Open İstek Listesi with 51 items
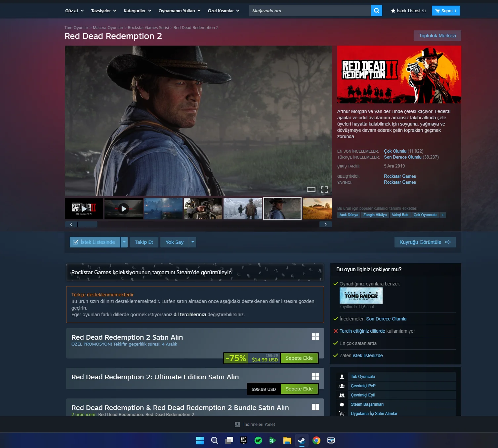This screenshot has width=498, height=448. coord(408,11)
